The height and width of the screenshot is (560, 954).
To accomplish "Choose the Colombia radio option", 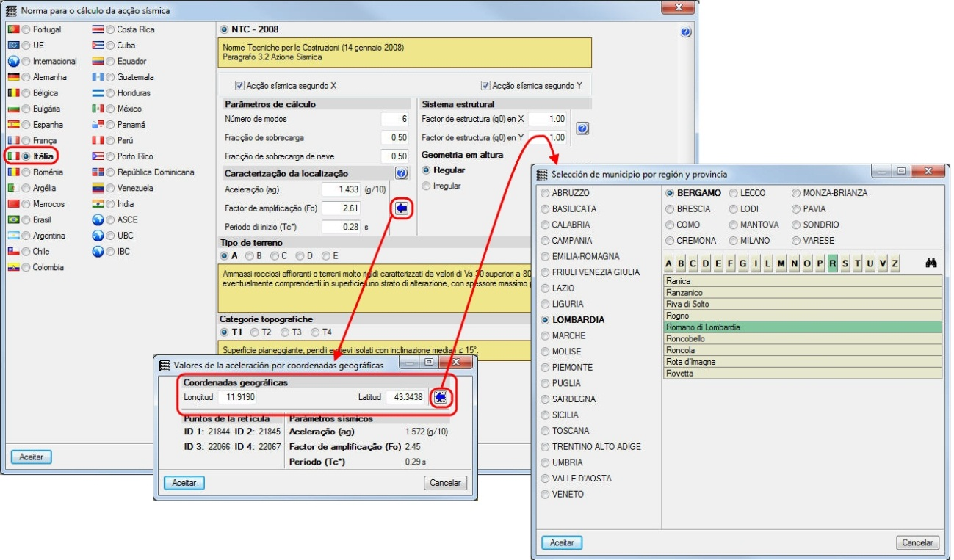I will (27, 267).
